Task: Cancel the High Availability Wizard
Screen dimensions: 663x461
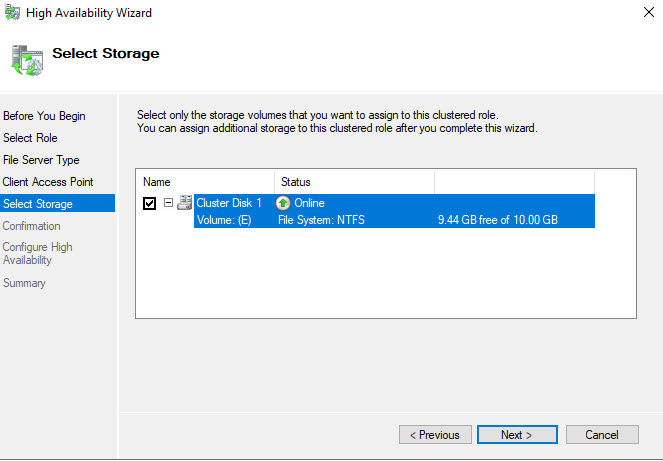Action: 602,435
